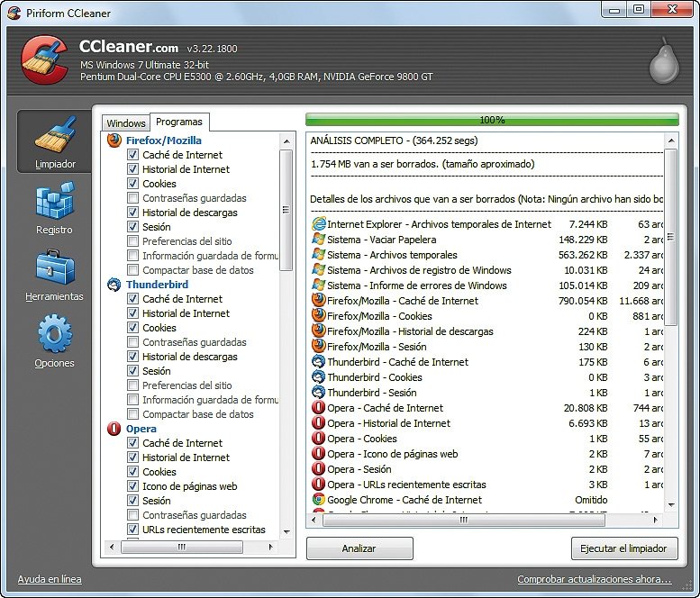Viewport: 700px width, 598px height.
Task: Select 'Opera - Historial de Internet' result row
Action: pyautogui.click(x=486, y=423)
